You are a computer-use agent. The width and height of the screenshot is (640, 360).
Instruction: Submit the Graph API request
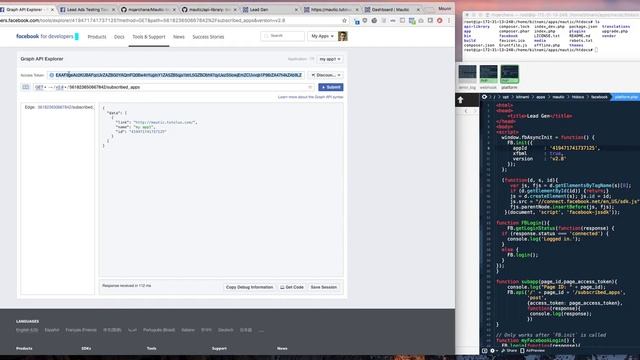[x=331, y=87]
